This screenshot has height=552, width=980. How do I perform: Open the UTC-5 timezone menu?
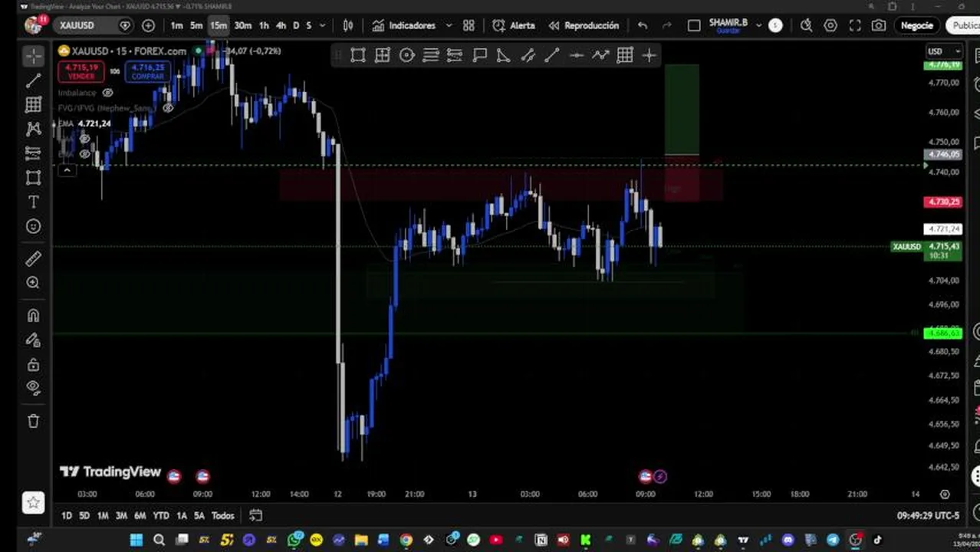pyautogui.click(x=928, y=516)
